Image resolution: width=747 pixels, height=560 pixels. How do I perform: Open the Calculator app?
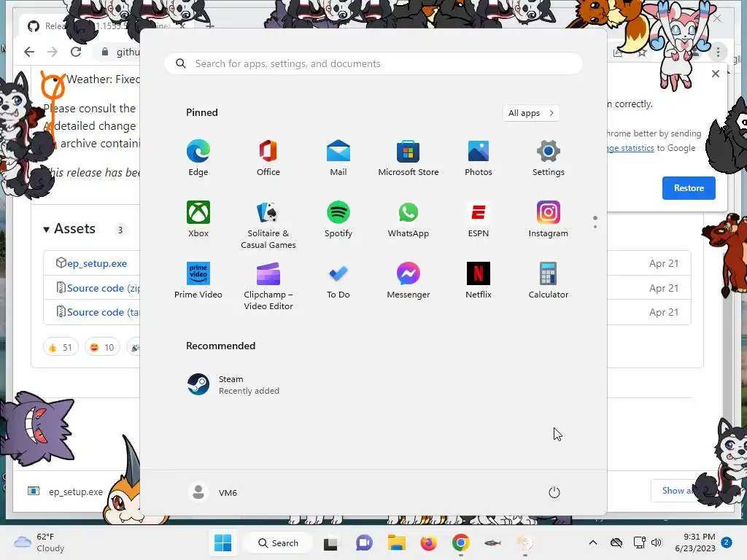coord(549,281)
